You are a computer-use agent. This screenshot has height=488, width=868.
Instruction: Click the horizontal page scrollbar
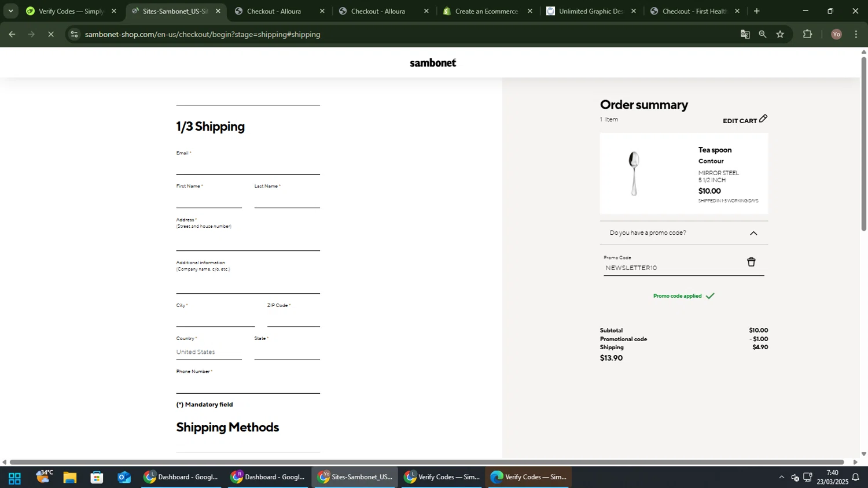tap(428, 462)
